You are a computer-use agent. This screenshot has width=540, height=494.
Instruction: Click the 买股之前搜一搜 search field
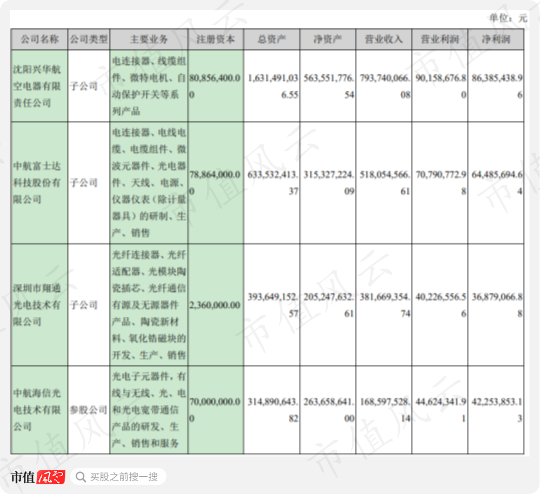[118, 477]
